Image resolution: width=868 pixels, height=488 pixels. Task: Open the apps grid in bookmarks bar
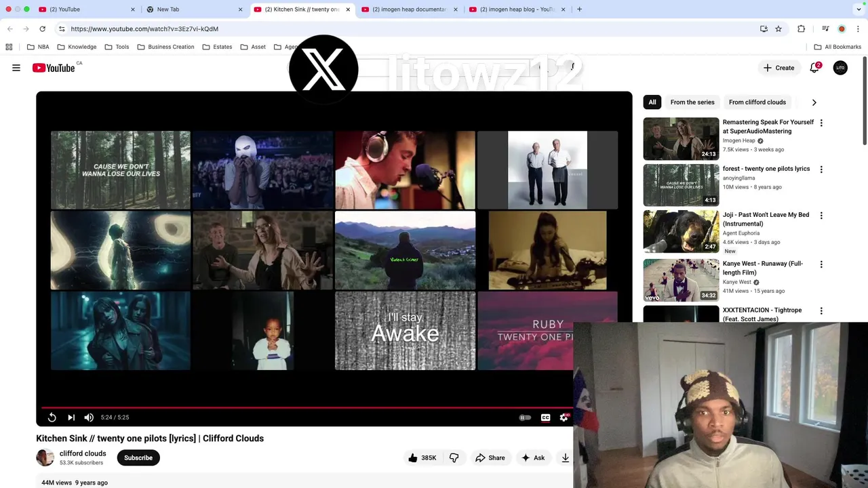pyautogui.click(x=9, y=47)
